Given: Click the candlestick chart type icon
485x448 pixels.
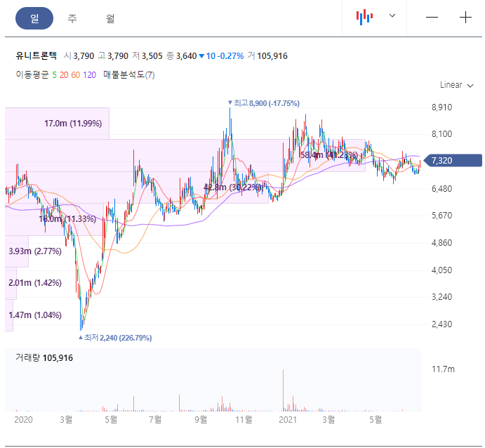Looking at the screenshot, I should click(x=364, y=17).
